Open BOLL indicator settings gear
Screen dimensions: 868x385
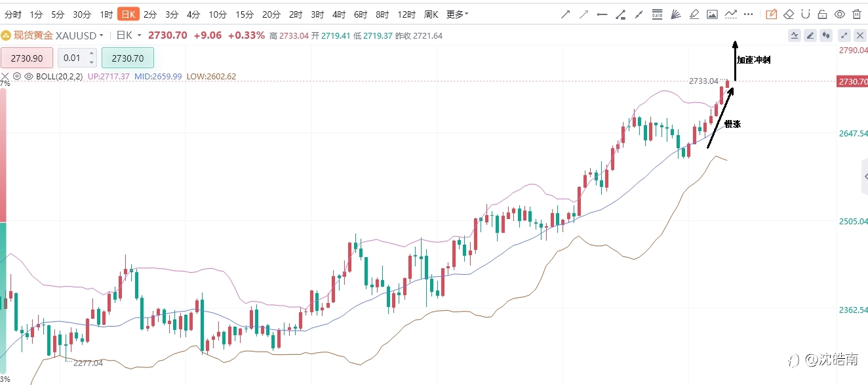pyautogui.click(x=17, y=76)
